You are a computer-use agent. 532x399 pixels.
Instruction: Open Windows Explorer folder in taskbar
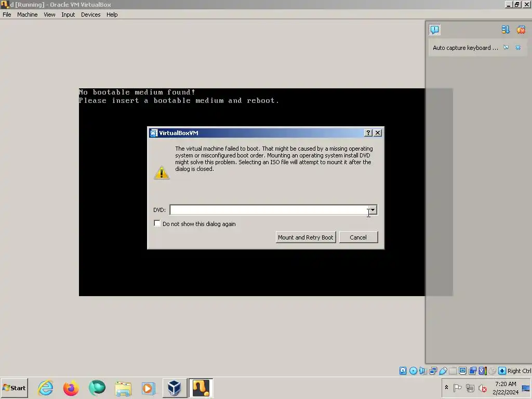(123, 388)
